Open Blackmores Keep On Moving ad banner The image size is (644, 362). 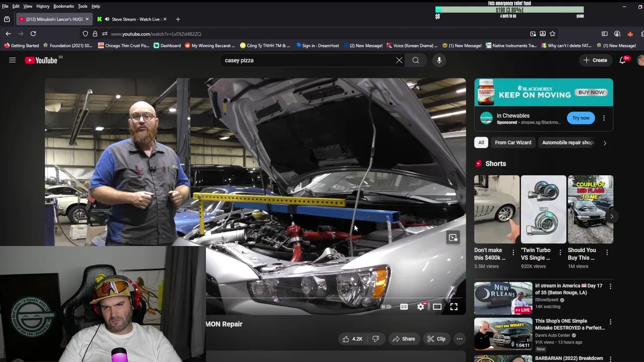pyautogui.click(x=543, y=93)
